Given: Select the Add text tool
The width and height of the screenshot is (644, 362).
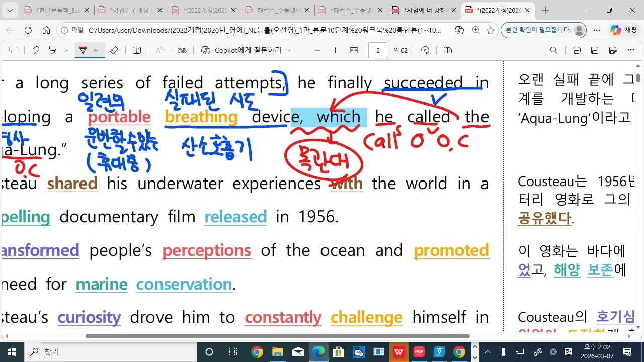Looking at the screenshot, I should pyautogui.click(x=137, y=50).
